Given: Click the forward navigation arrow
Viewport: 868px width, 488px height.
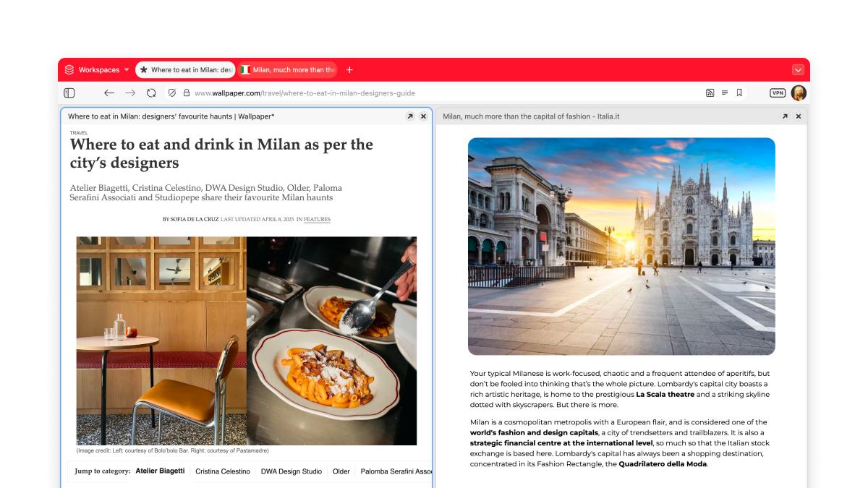Looking at the screenshot, I should point(130,93).
